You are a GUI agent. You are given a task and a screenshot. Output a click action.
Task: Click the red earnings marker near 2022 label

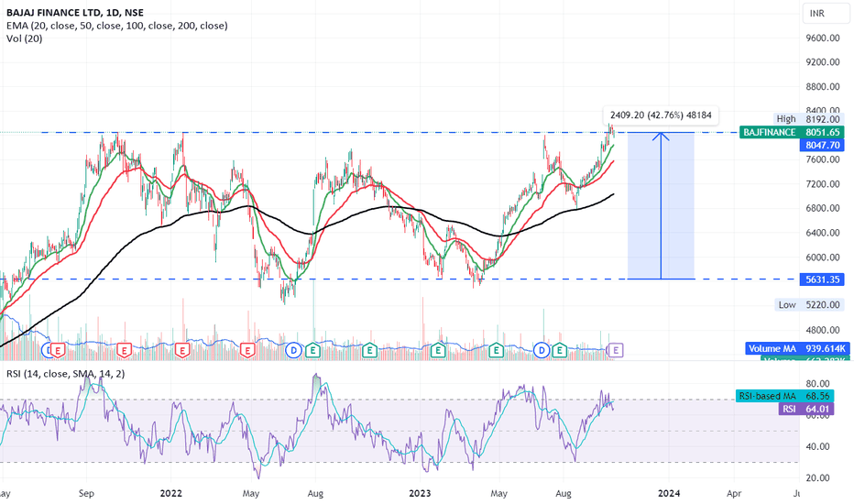(x=182, y=350)
